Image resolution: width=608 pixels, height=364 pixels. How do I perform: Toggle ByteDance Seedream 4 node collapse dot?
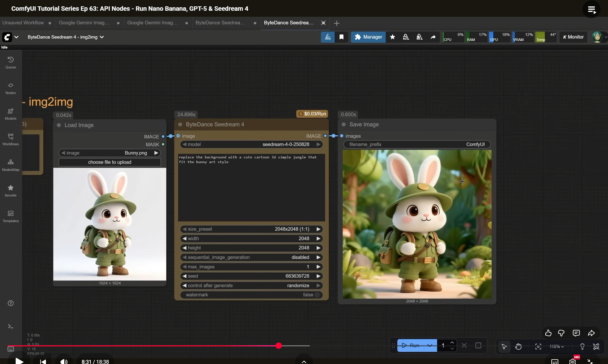coord(180,125)
